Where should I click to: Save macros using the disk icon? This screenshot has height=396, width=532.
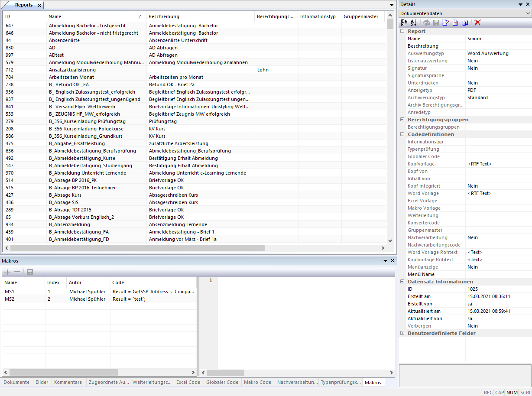pos(30,272)
